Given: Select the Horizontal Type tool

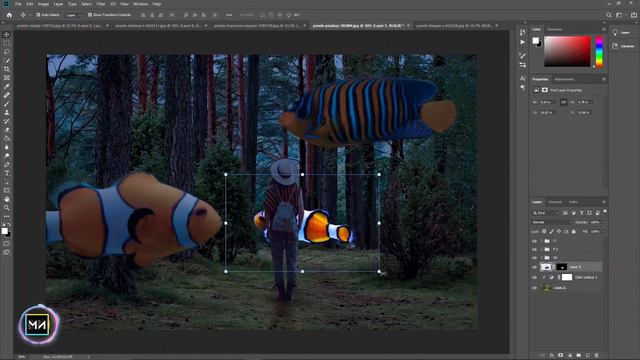Looking at the screenshot, I should (7, 173).
